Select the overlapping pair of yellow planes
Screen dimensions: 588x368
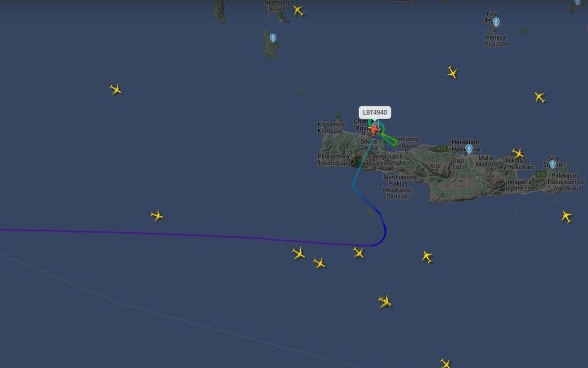pos(385,301)
